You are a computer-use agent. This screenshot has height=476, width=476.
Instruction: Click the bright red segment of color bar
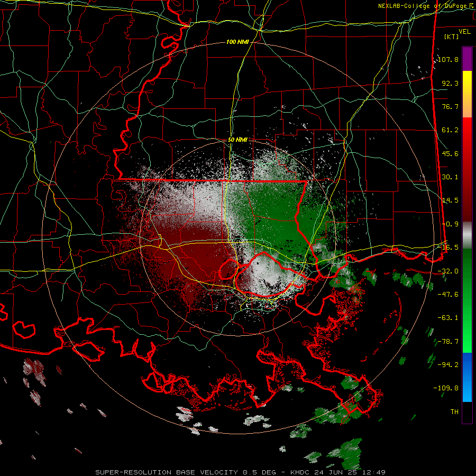click(x=467, y=131)
